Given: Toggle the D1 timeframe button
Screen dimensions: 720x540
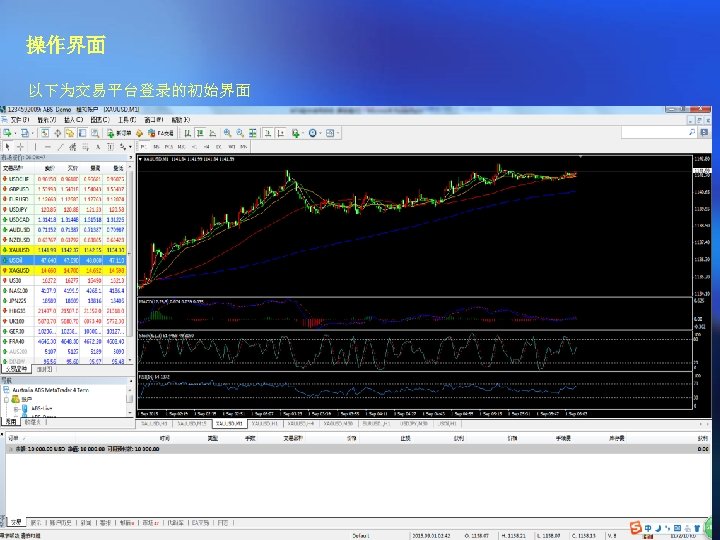Looking at the screenshot, I should coord(219,147).
